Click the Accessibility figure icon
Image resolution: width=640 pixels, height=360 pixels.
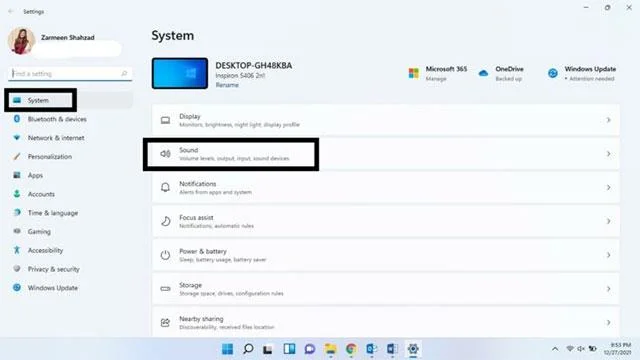point(17,250)
